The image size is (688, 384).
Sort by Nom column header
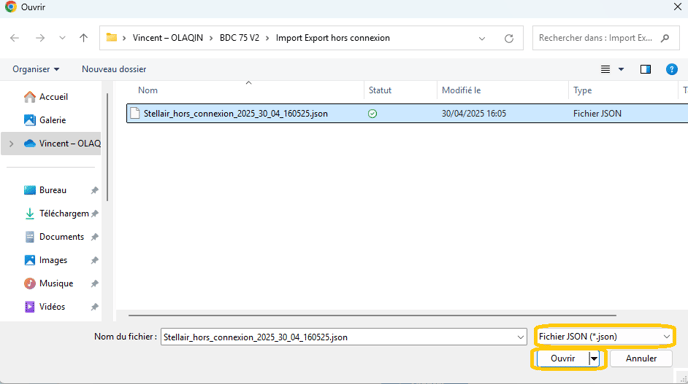[148, 90]
